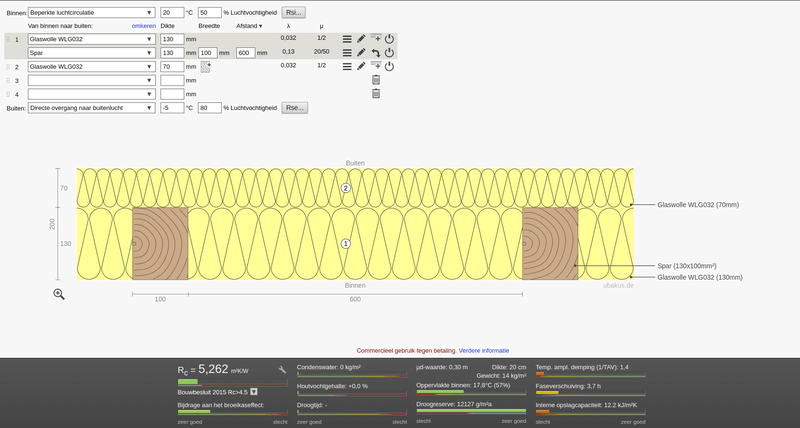
Task: Open the layer 1 Glaswolle menu icon
Action: [347, 39]
